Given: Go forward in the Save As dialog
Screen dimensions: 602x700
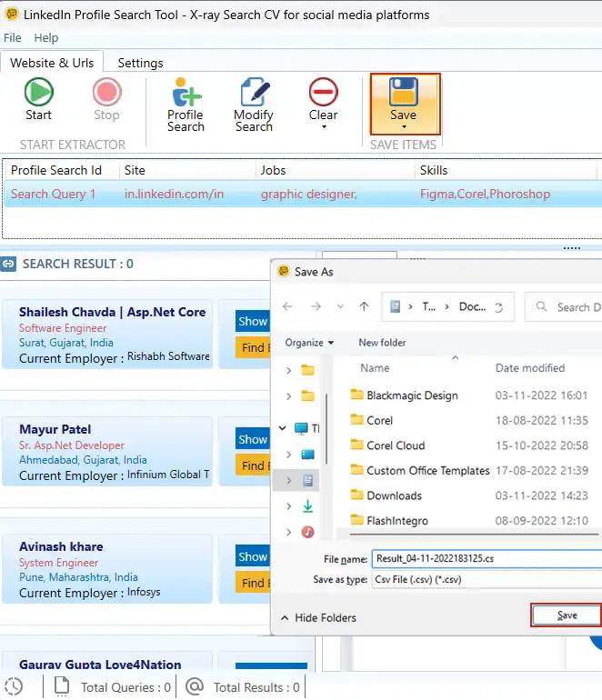Looking at the screenshot, I should pyautogui.click(x=316, y=306).
